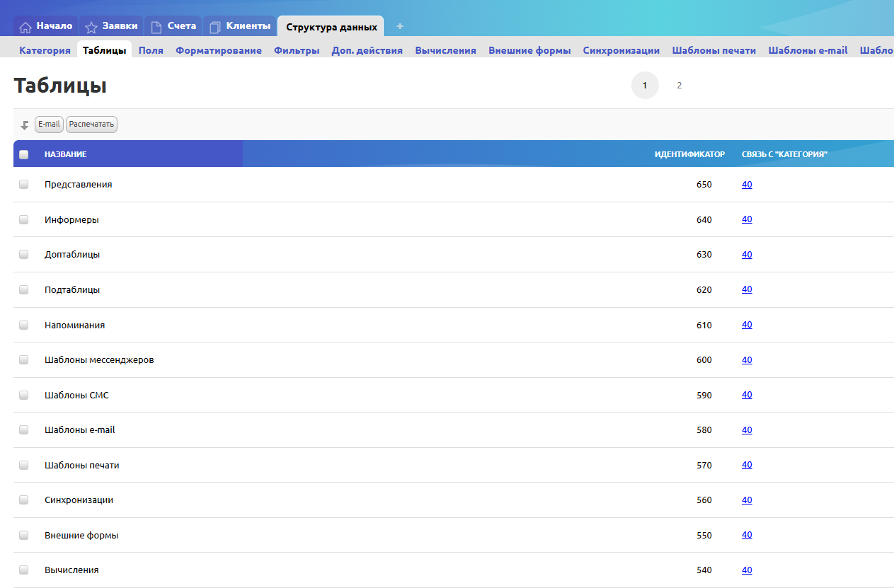Image resolution: width=894 pixels, height=588 pixels.
Task: Open category link 40 for Шаблоны мессенджеров
Action: (747, 359)
